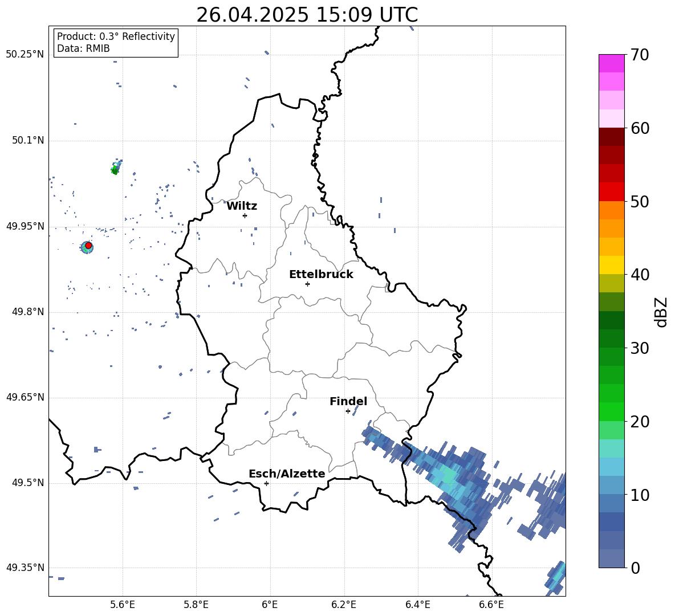Click the 50.1°N latitude label

coord(29,140)
